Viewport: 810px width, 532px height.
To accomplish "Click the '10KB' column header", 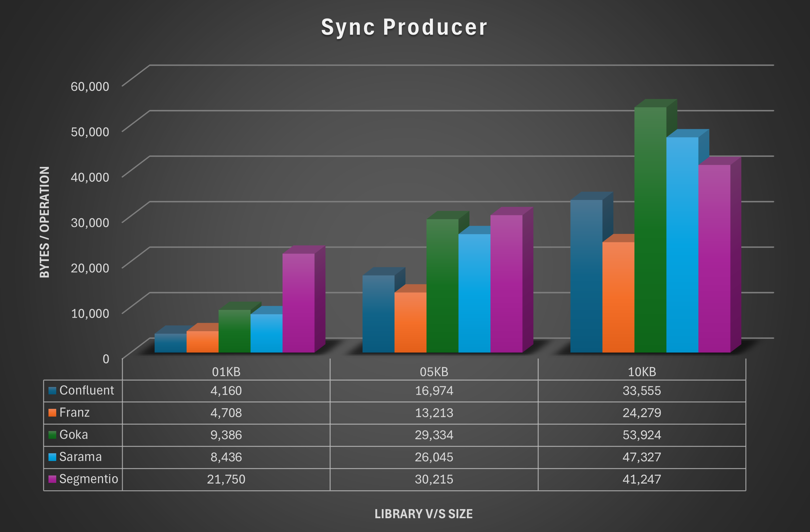I will (642, 372).
